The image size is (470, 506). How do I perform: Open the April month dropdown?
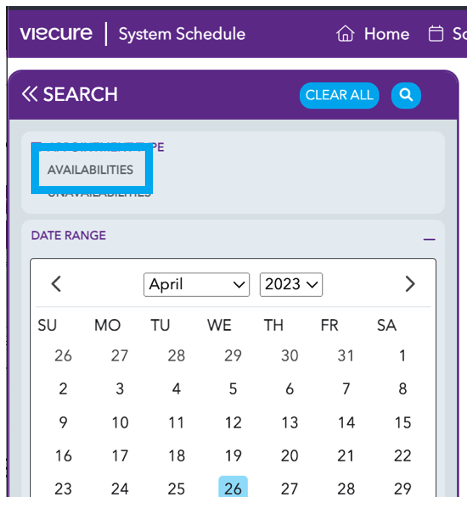click(196, 284)
